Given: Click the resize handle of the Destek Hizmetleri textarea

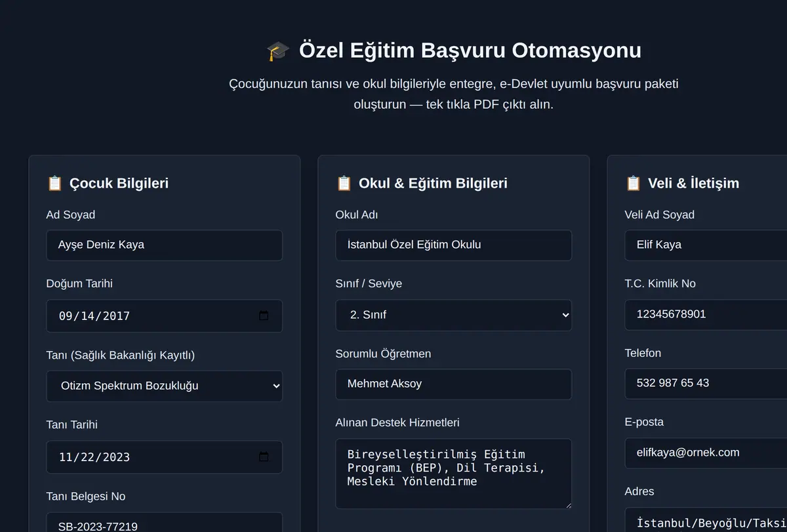Looking at the screenshot, I should click(567, 504).
